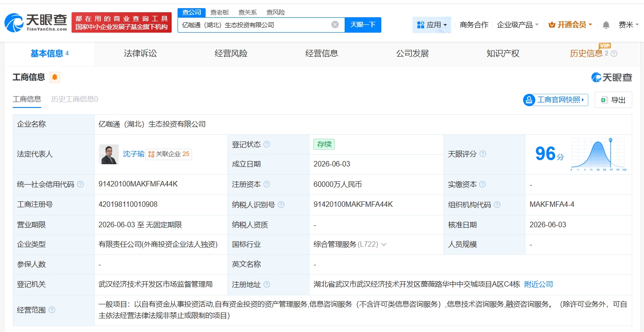Viewport: 644px width, 332px height.
Task: Click the crown icon of 开通会员
Action: 552,25
